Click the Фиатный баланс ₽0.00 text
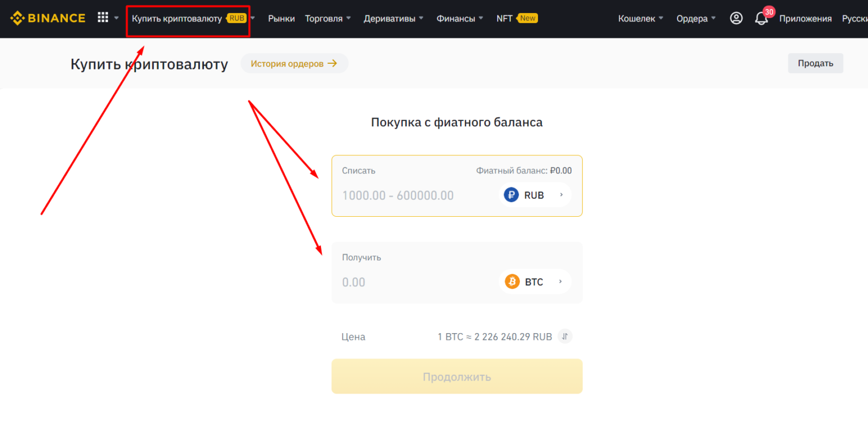The image size is (868, 446). click(x=524, y=170)
